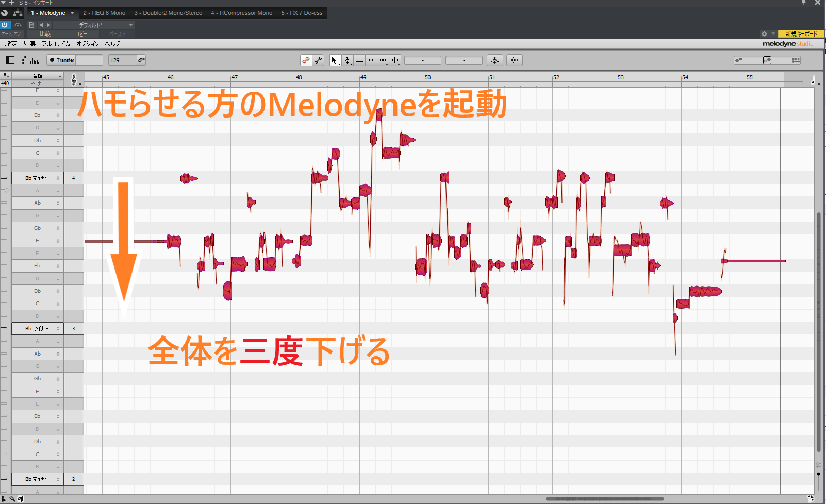Screen dimensions: 826x504
Task: Switch to 5 - RX 7 De-ess tab
Action: (302, 13)
